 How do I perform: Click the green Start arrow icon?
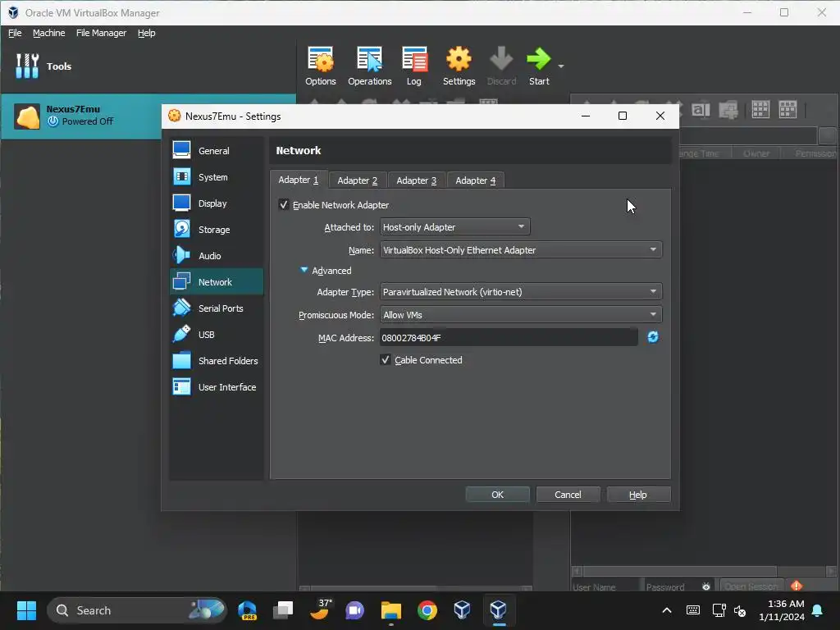539,66
